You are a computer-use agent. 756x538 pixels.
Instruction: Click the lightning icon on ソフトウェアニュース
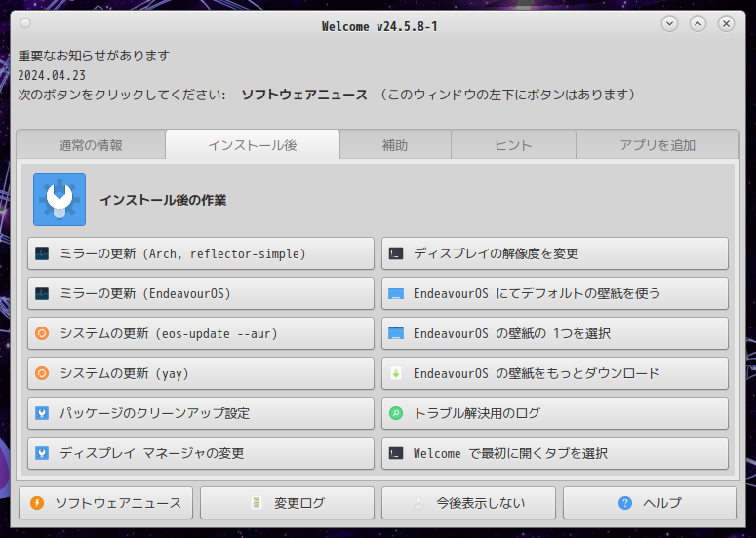click(37, 503)
